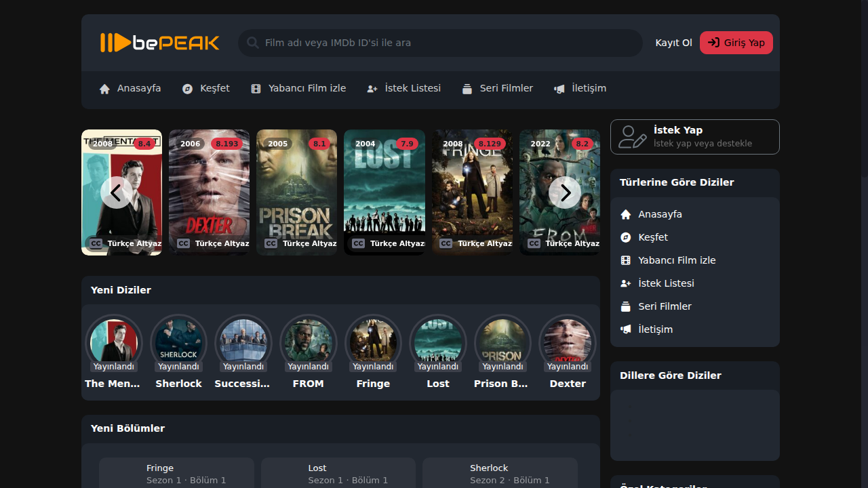Click the 8.129 rating badge on Fringe poster
The image size is (868, 488).
490,144
